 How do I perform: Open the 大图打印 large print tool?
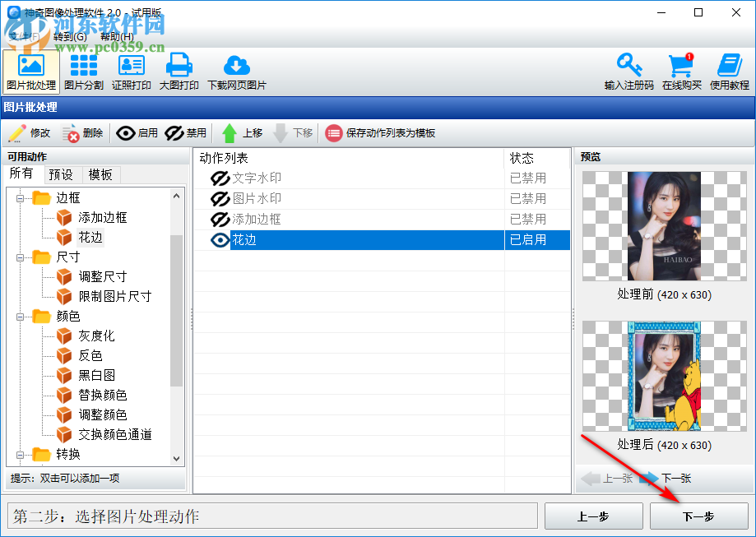point(179,72)
